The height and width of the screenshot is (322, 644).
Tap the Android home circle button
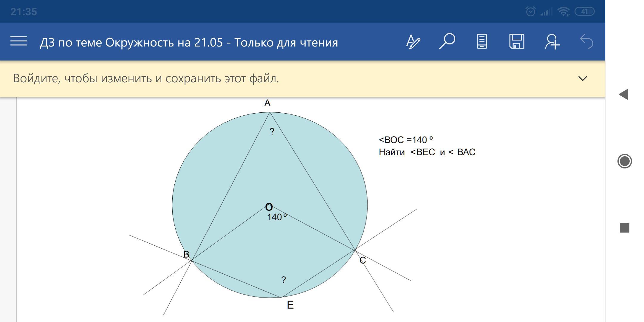[x=625, y=161]
